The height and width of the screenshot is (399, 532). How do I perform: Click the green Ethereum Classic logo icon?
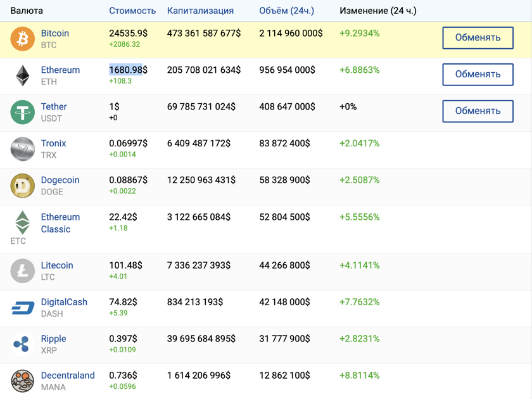pyautogui.click(x=23, y=222)
